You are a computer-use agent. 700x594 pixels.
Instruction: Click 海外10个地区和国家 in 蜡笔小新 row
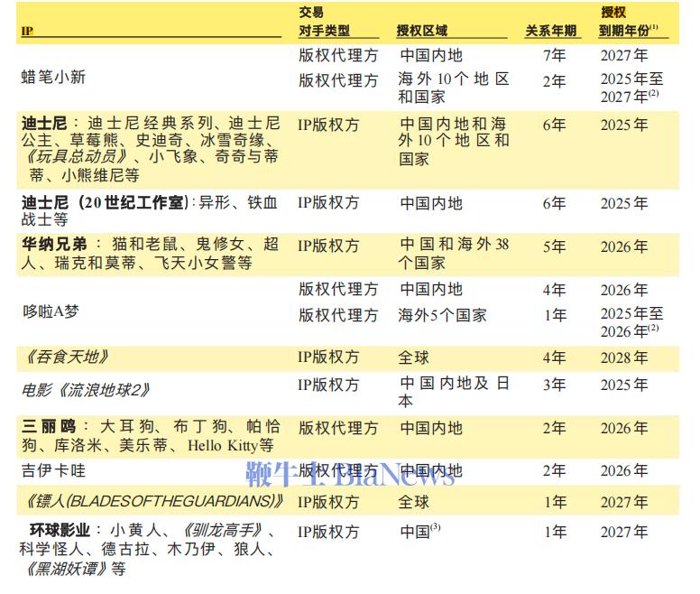(x=453, y=88)
